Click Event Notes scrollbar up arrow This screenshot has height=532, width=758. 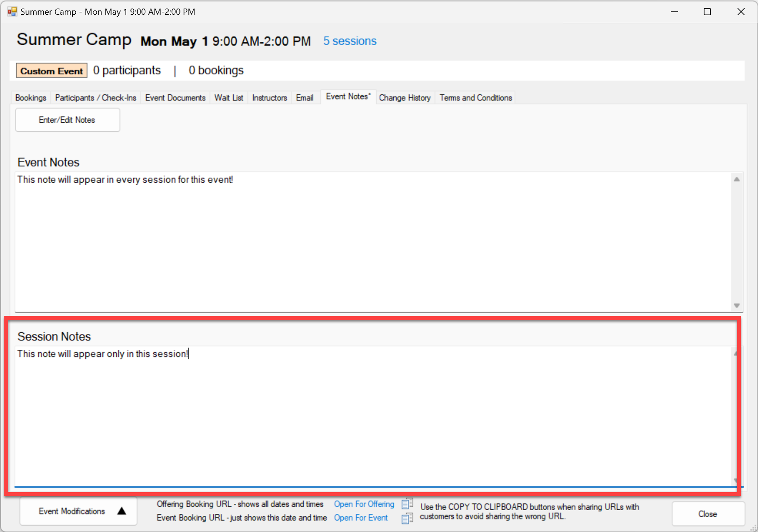coord(737,179)
